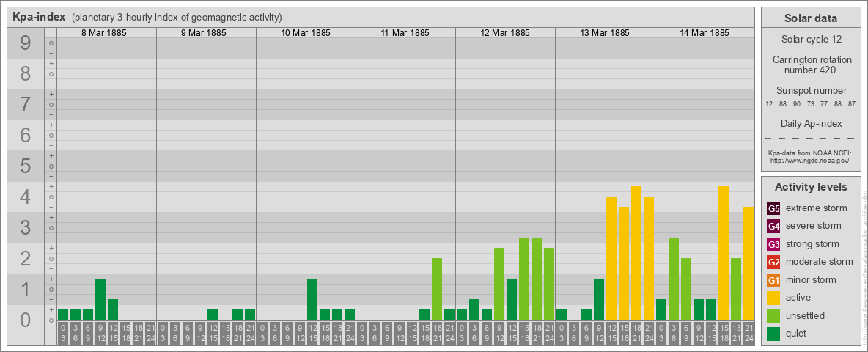Select the 10 Mar 1885 date header

click(306, 33)
